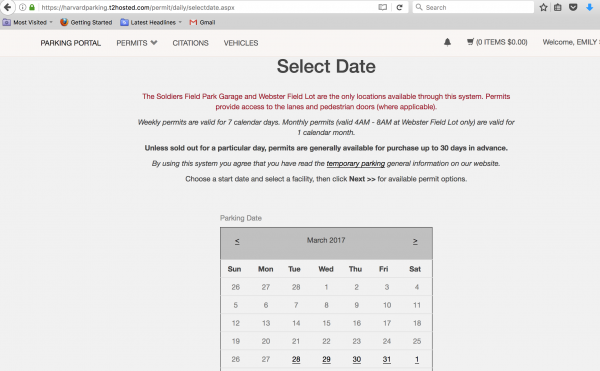This screenshot has height=371, width=600.
Task: Click the 'Wed' column header
Action: coord(326,269)
